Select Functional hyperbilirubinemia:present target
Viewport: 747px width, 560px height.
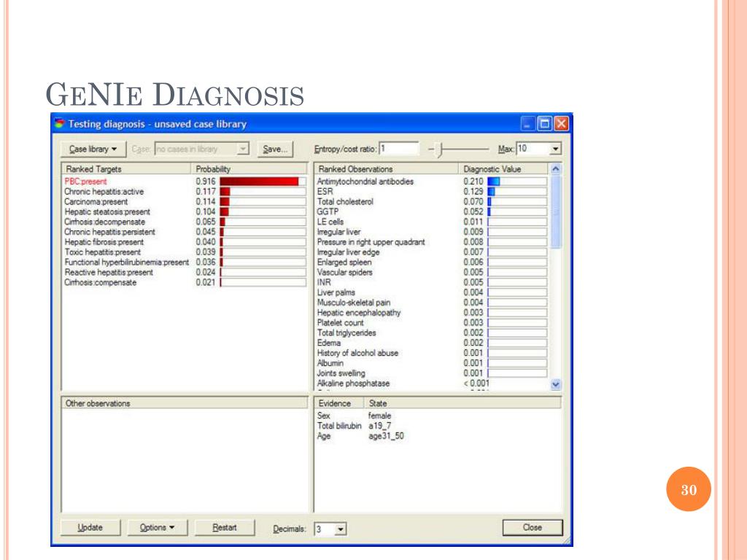point(185,262)
